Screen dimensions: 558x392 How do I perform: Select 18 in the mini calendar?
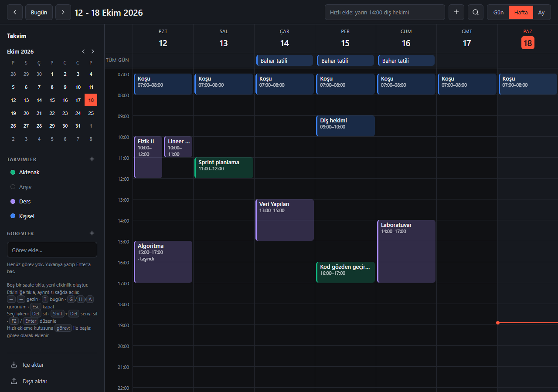[91, 100]
